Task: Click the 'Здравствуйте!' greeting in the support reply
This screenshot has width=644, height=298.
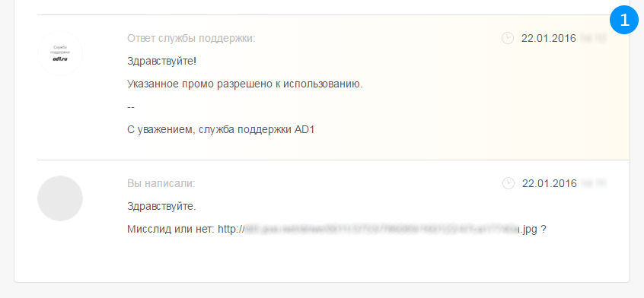Action: [x=162, y=62]
